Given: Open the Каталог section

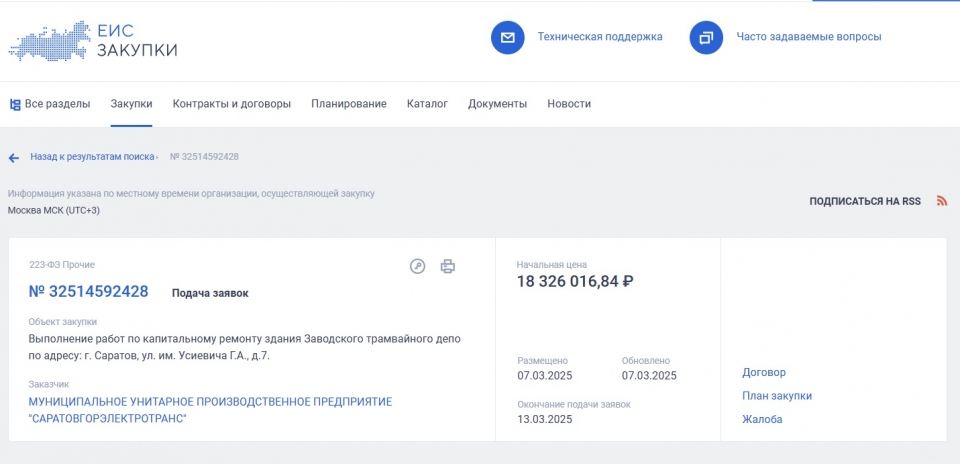Looking at the screenshot, I should [427, 104].
